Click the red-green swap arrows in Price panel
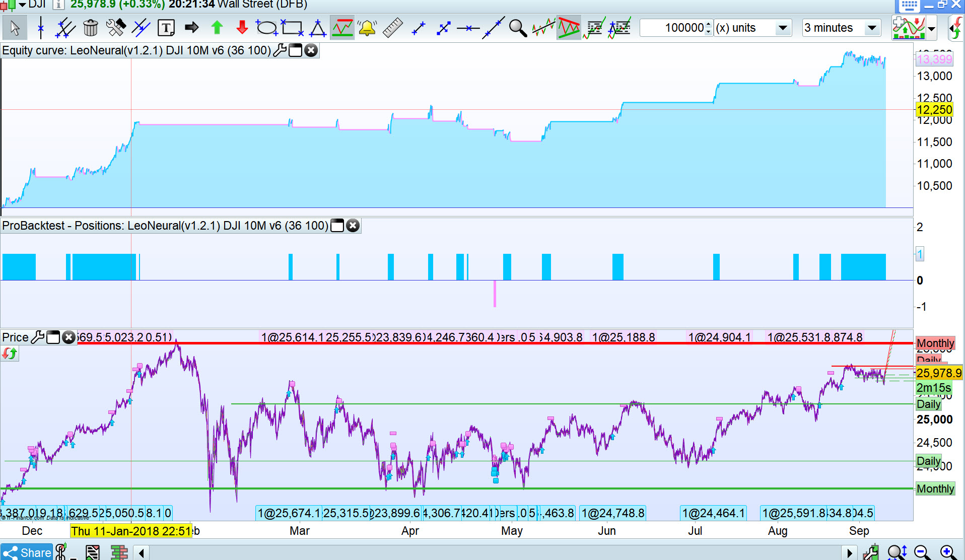The height and width of the screenshot is (560, 965). tap(10, 354)
